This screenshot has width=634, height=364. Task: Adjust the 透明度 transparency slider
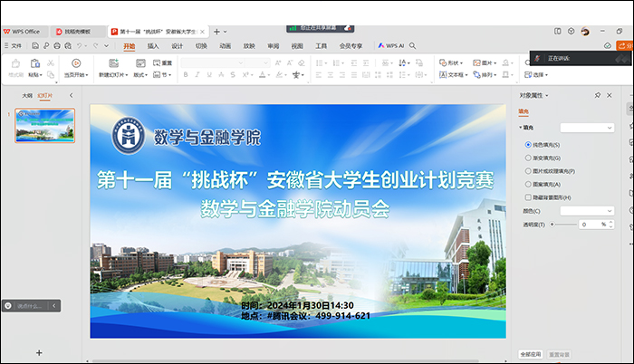[554, 224]
